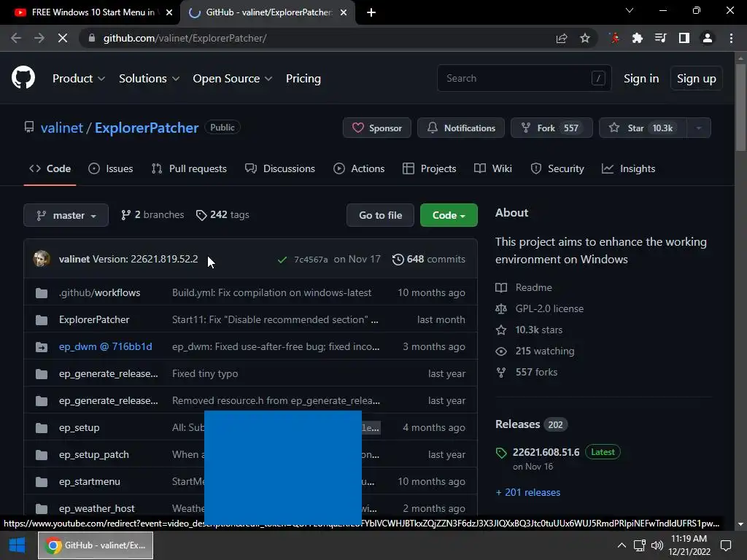Viewport: 747px width, 560px height.
Task: Click the Sign up button
Action: tap(696, 79)
